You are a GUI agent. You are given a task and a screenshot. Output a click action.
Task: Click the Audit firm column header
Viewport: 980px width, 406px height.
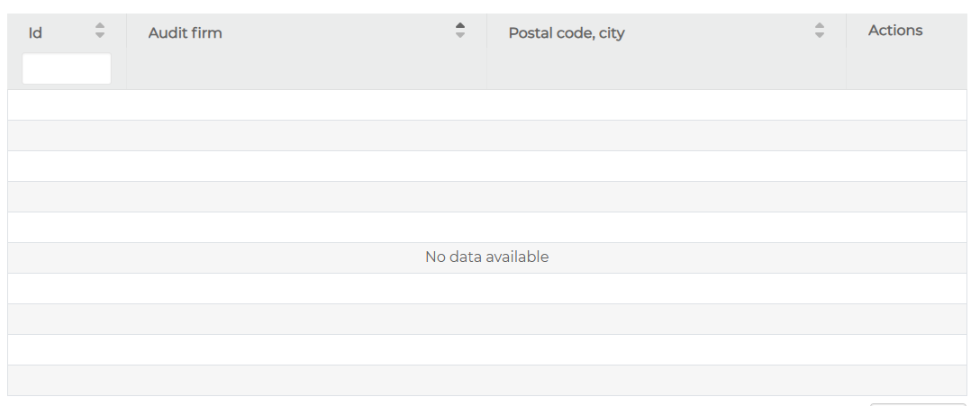coord(186,33)
